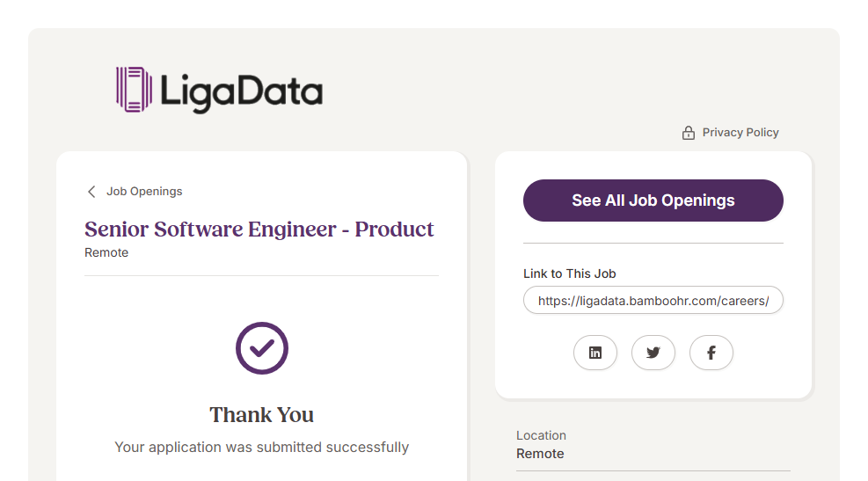Viewport: 868px width, 481px height.
Task: Click the Location label
Action: click(541, 435)
